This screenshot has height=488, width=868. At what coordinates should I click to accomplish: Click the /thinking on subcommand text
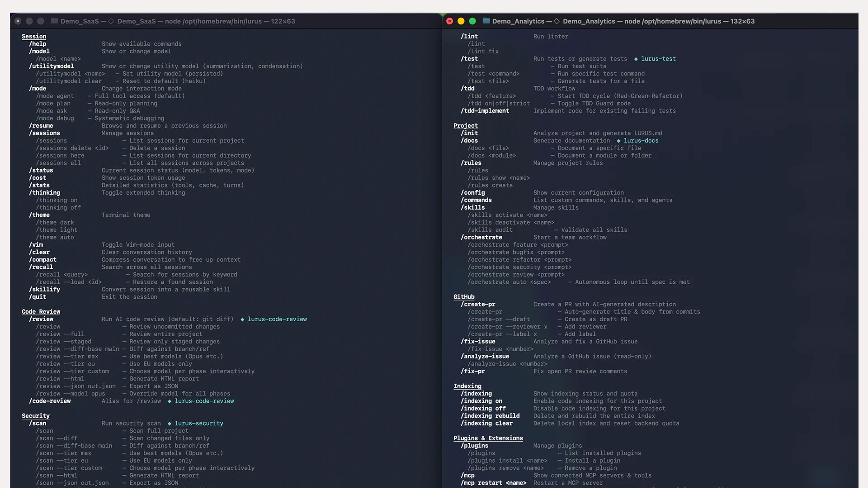[x=57, y=200]
